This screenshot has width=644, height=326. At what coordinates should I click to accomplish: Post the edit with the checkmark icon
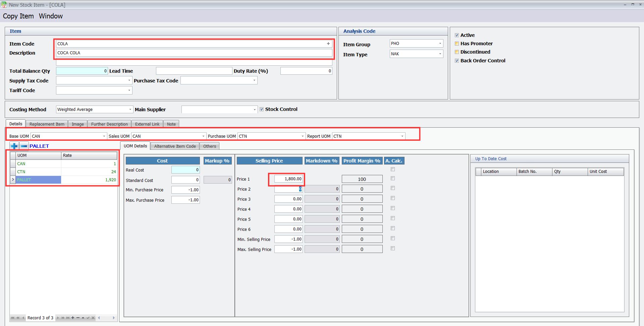coord(88,318)
